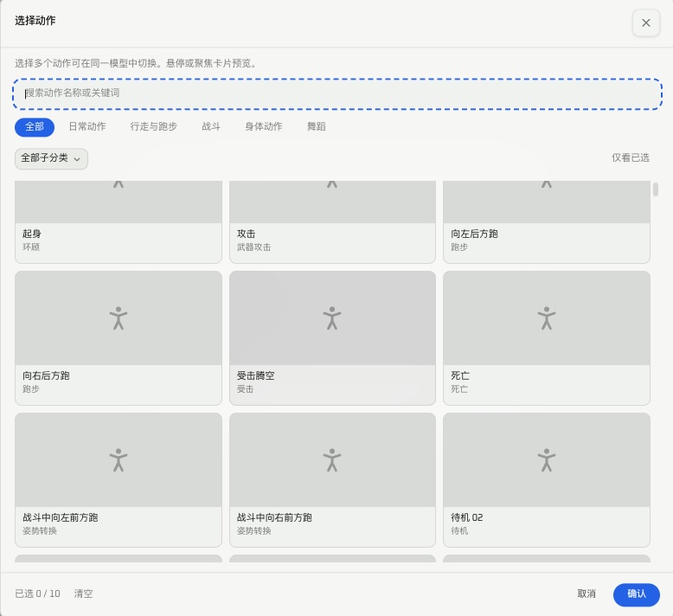Click the 待机 02 title text

click(x=466, y=517)
